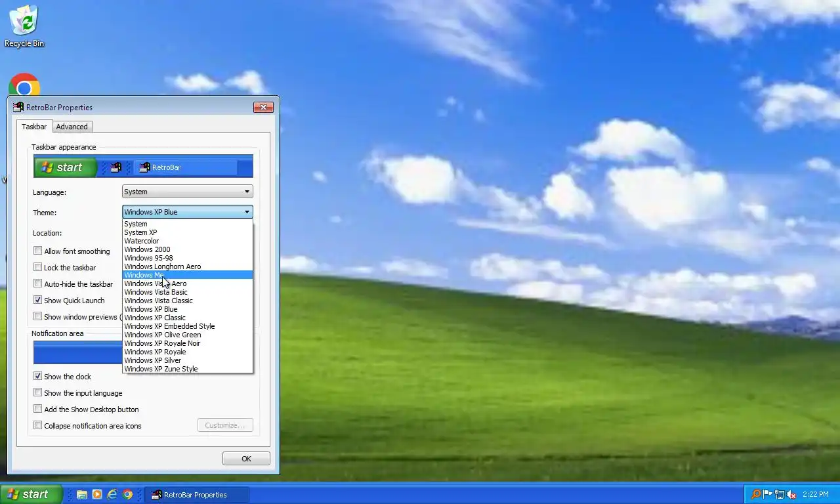Select Windows Vista Basic theme
Image resolution: width=840 pixels, height=504 pixels.
tap(188, 292)
